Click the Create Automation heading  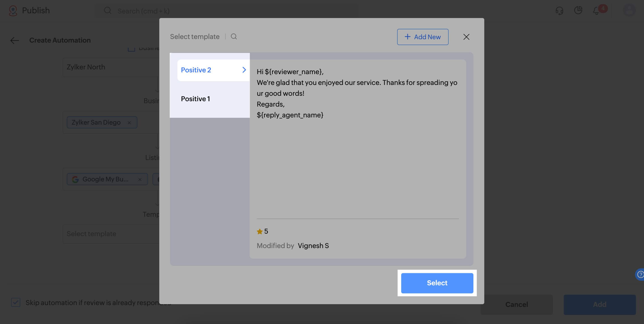60,40
